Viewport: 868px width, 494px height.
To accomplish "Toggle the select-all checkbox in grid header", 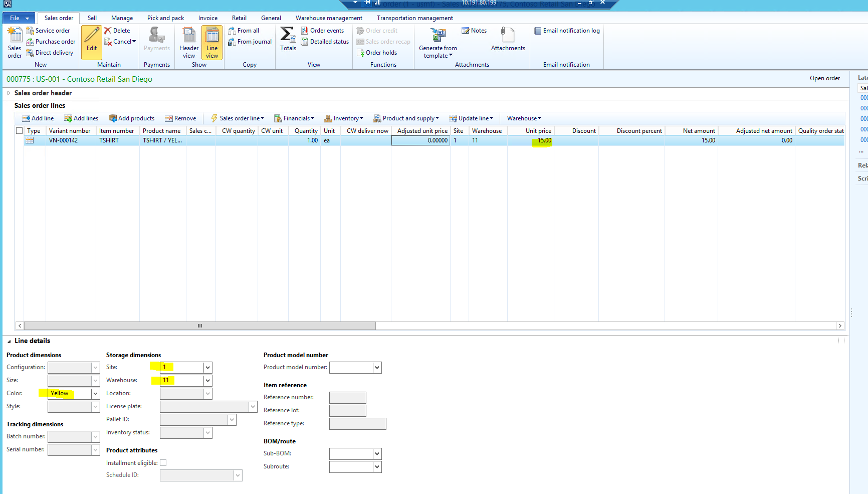I will click(20, 131).
